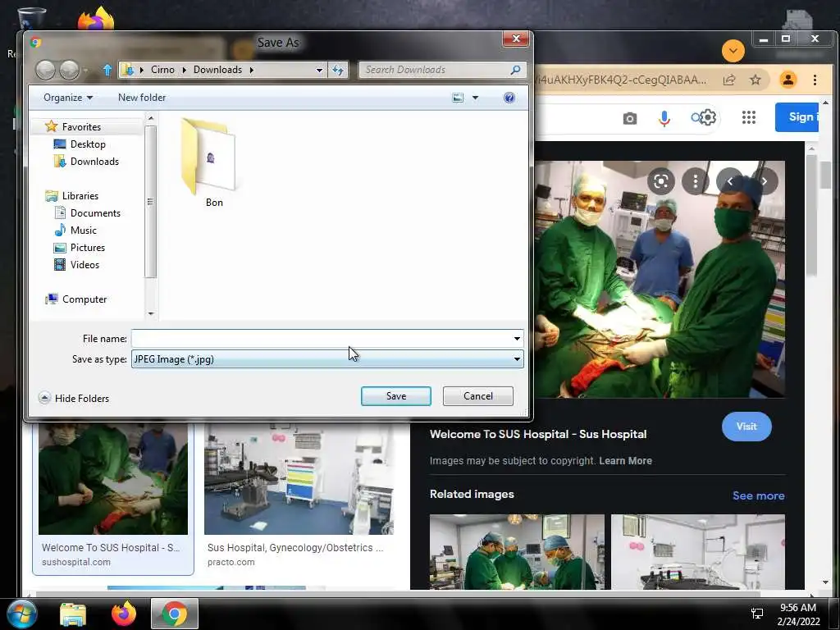The image size is (840, 630).
Task: Click network icon in system tray
Action: [x=757, y=614]
